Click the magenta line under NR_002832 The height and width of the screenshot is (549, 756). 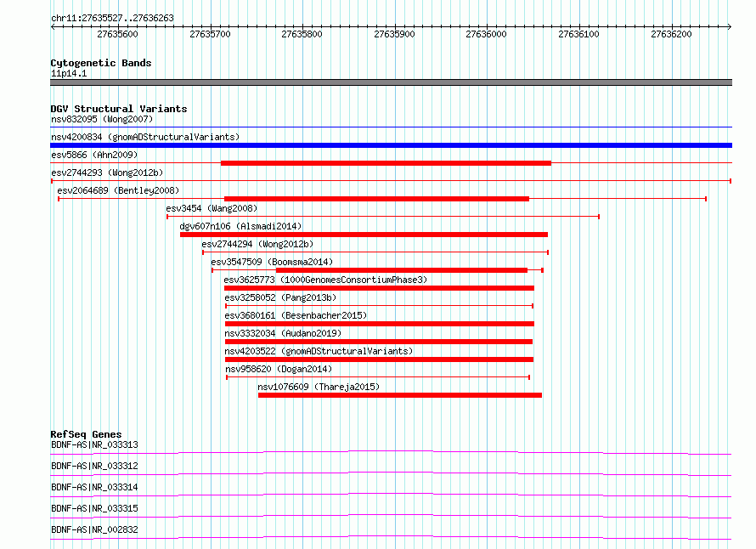tap(391, 537)
